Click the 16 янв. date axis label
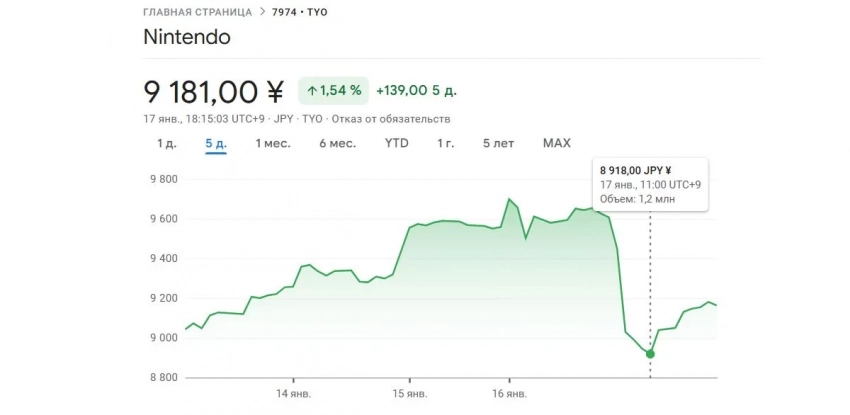Viewport: 850px width, 415px height. coord(509,394)
